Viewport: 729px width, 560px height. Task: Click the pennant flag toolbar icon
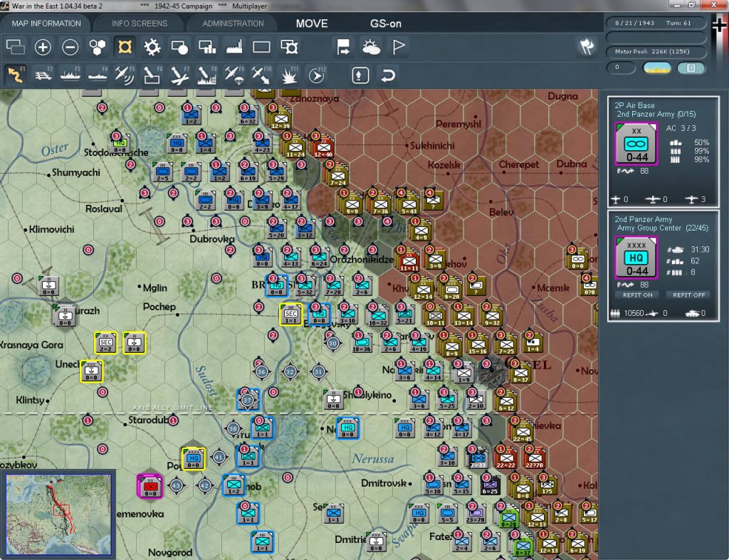399,47
